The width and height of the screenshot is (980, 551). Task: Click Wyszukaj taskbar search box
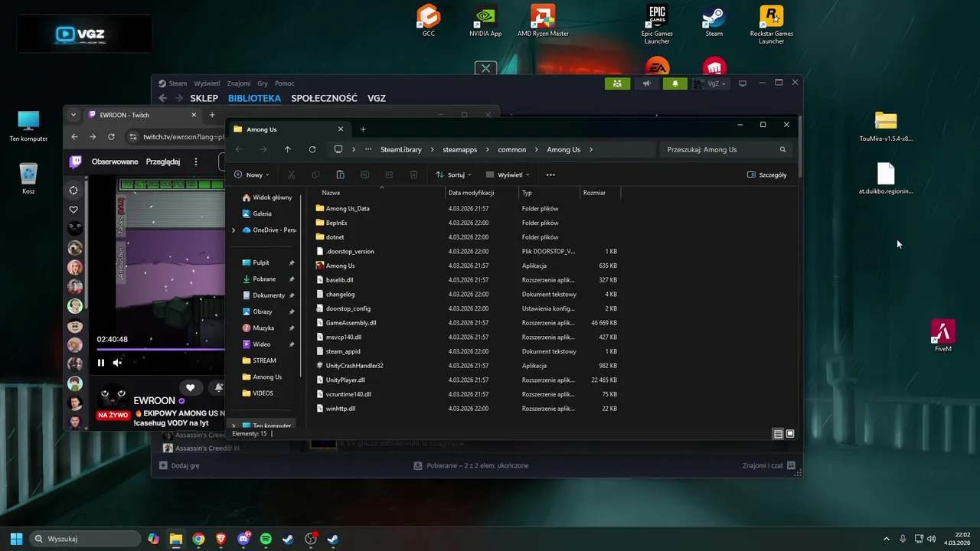coord(84,539)
